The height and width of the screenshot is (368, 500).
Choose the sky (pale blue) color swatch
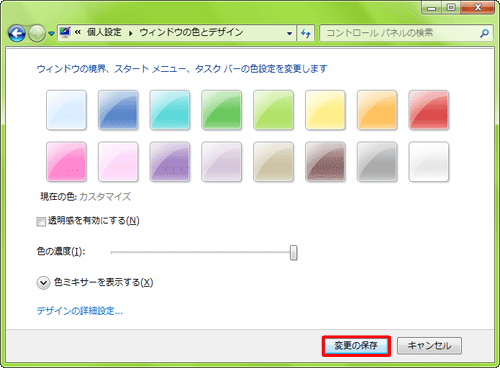pyautogui.click(x=66, y=110)
